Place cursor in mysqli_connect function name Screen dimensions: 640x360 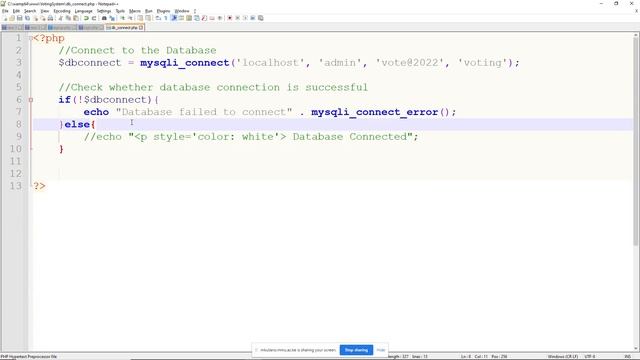coord(185,63)
